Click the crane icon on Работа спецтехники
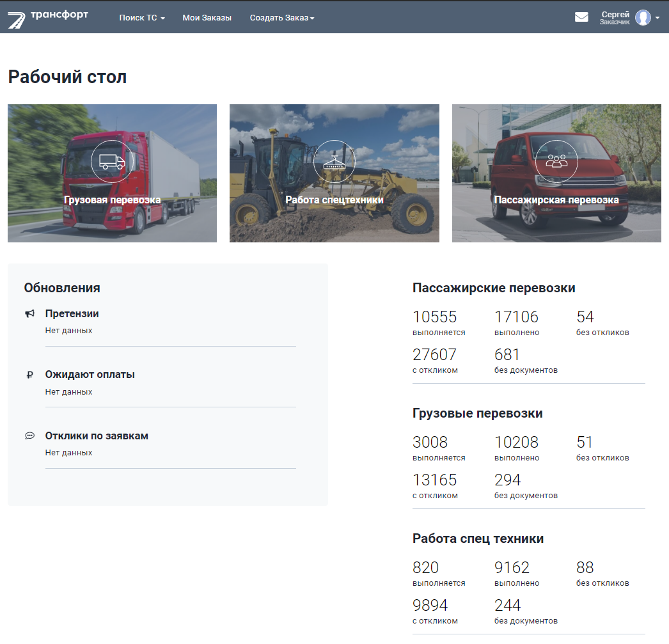Image resolution: width=669 pixels, height=644 pixels. pyautogui.click(x=334, y=161)
